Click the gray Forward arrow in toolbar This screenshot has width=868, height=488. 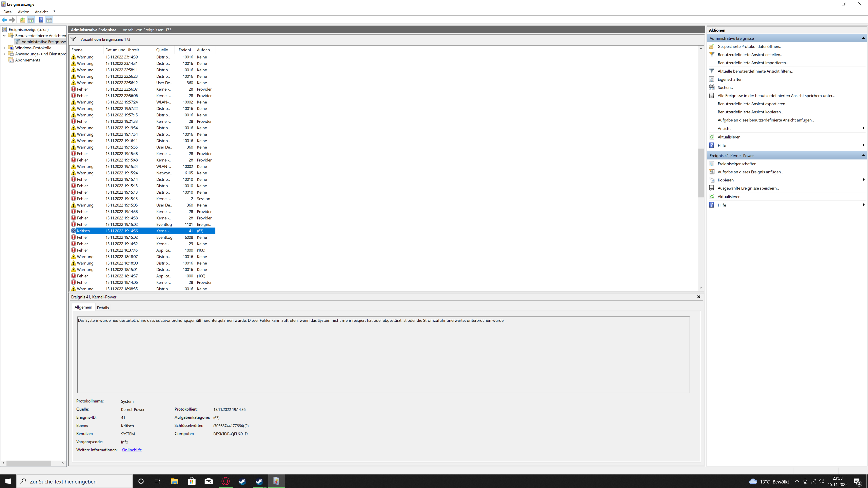click(x=12, y=20)
